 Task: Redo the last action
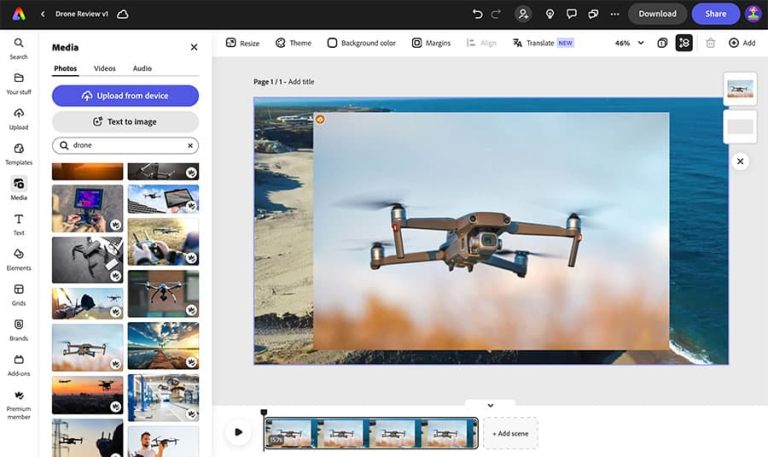[496, 14]
